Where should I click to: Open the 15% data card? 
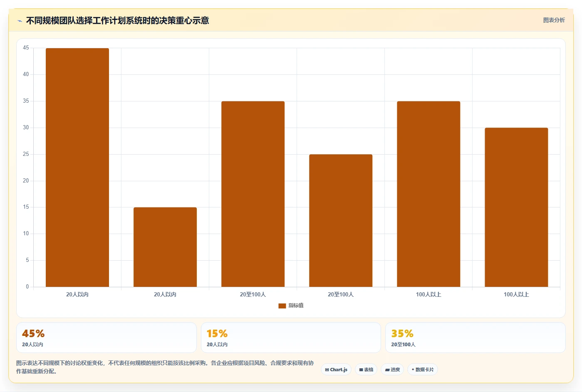point(291,338)
